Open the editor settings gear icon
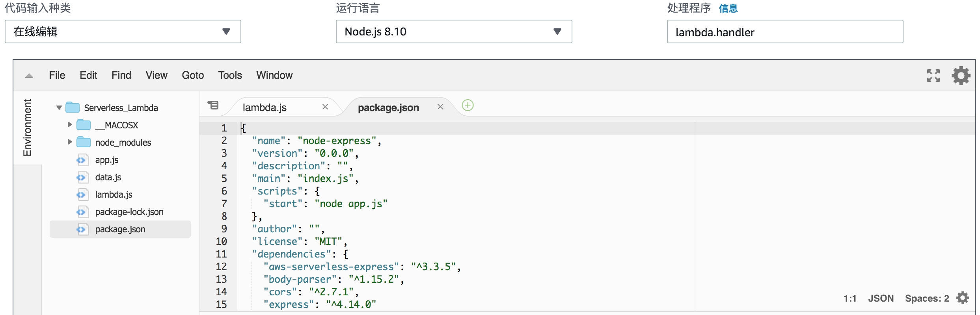 (x=961, y=76)
